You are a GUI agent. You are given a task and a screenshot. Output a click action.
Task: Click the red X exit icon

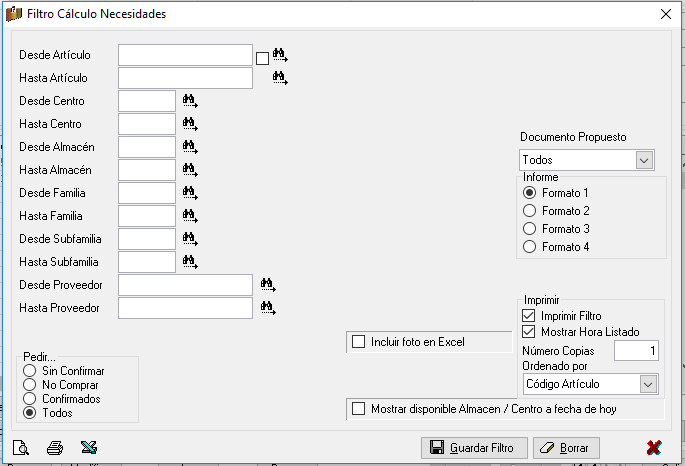click(654, 448)
